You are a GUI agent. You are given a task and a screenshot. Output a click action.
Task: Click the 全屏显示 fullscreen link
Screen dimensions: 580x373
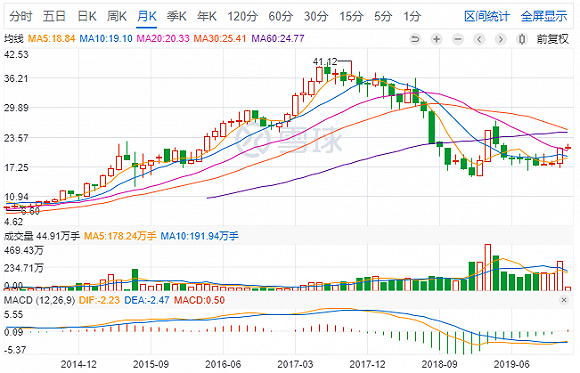[x=544, y=16]
